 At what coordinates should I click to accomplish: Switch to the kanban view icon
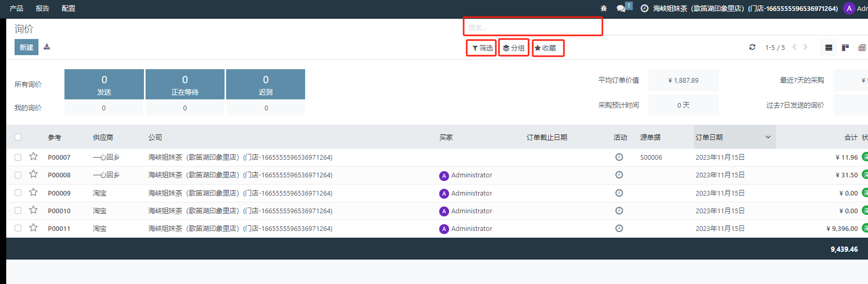[x=845, y=48]
